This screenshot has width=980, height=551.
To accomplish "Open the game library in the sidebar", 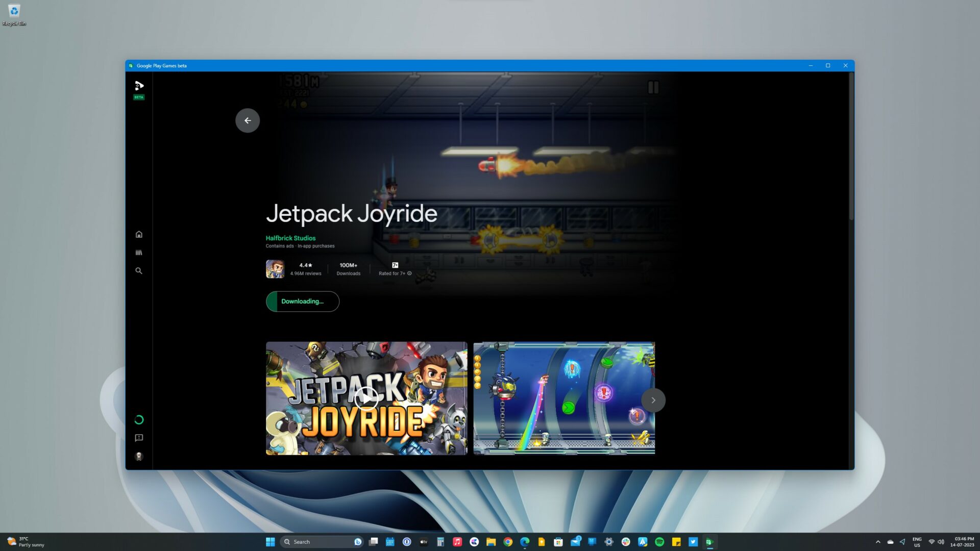I will pyautogui.click(x=139, y=252).
